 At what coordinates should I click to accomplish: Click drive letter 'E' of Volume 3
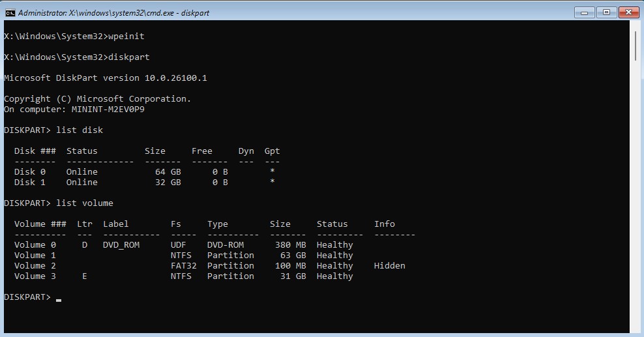click(x=85, y=276)
